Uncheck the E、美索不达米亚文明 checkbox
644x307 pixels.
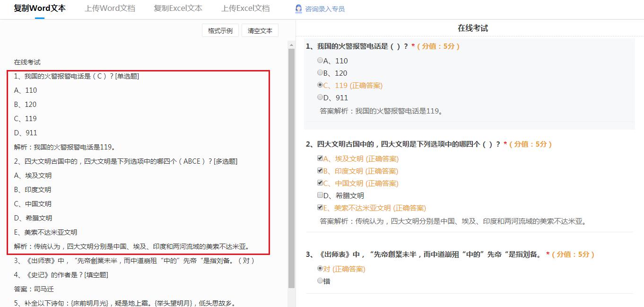click(x=319, y=207)
